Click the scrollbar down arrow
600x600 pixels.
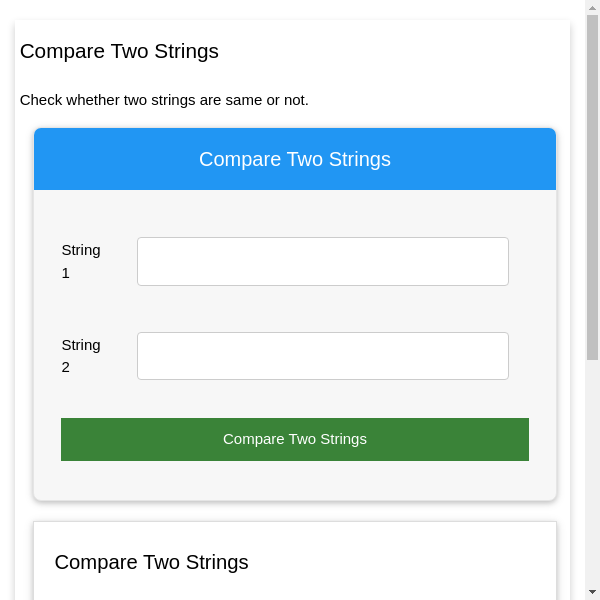tap(592, 592)
